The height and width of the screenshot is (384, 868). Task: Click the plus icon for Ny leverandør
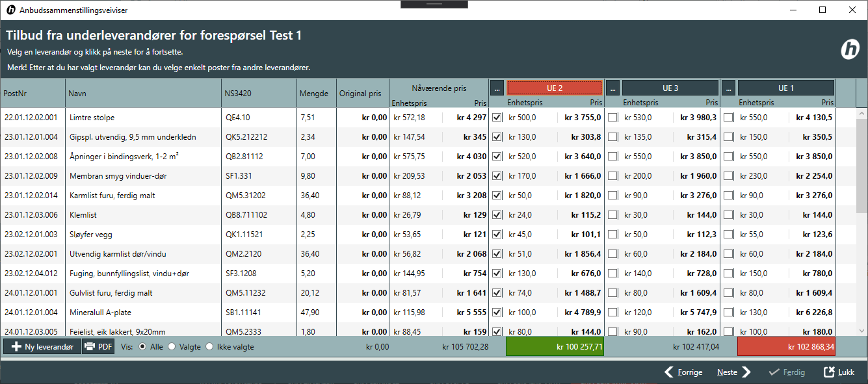(16, 347)
